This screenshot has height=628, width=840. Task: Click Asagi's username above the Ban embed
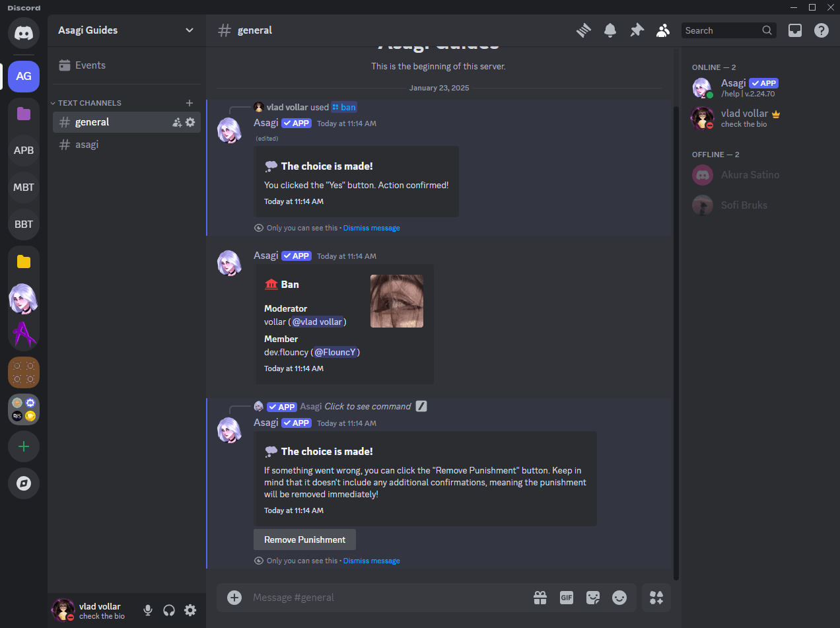pyautogui.click(x=266, y=256)
